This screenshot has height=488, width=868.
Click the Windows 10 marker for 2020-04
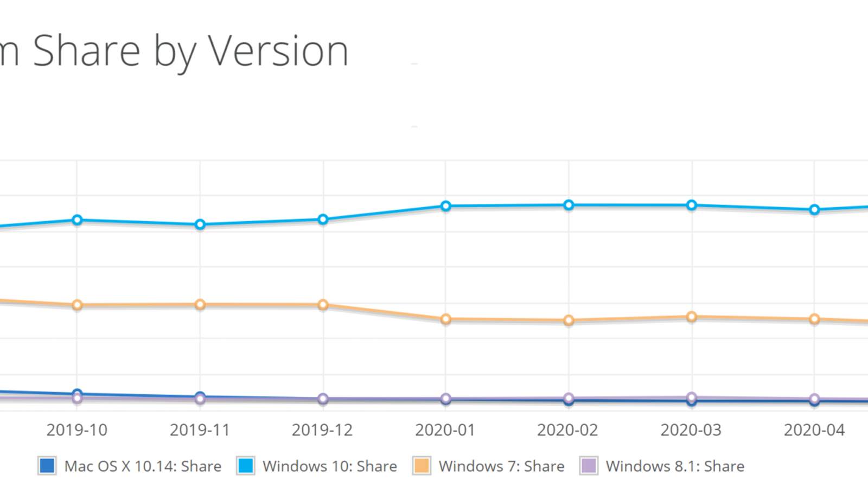(x=814, y=210)
